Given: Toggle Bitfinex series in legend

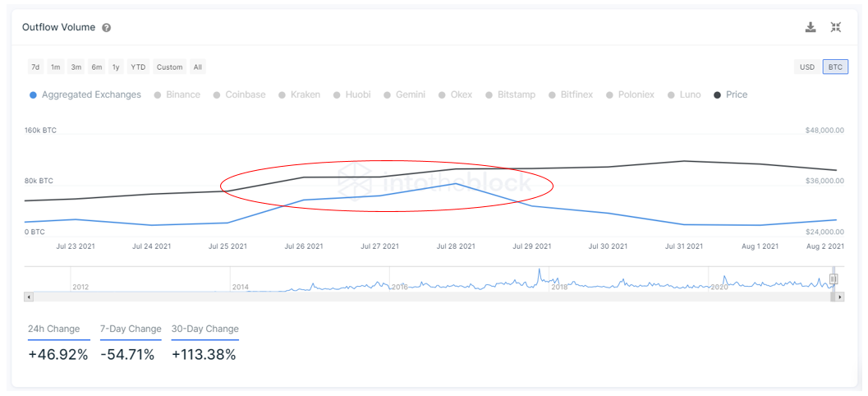Looking at the screenshot, I should coord(571,94).
